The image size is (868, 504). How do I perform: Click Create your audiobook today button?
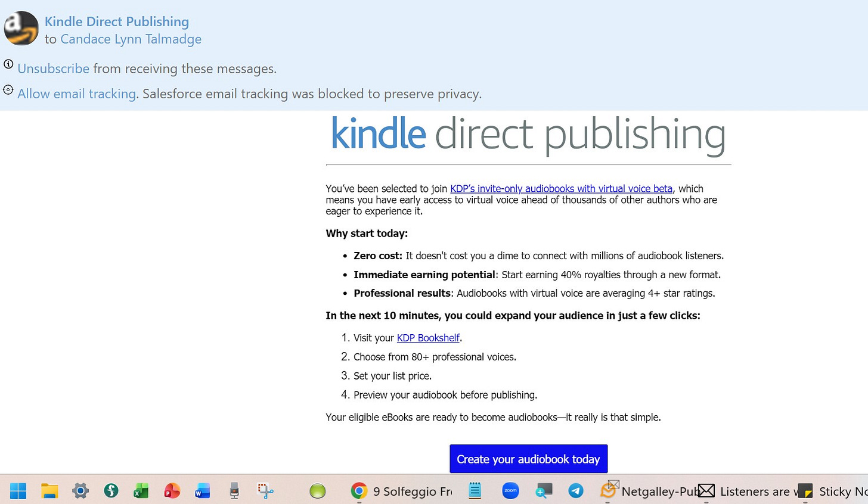[529, 459]
